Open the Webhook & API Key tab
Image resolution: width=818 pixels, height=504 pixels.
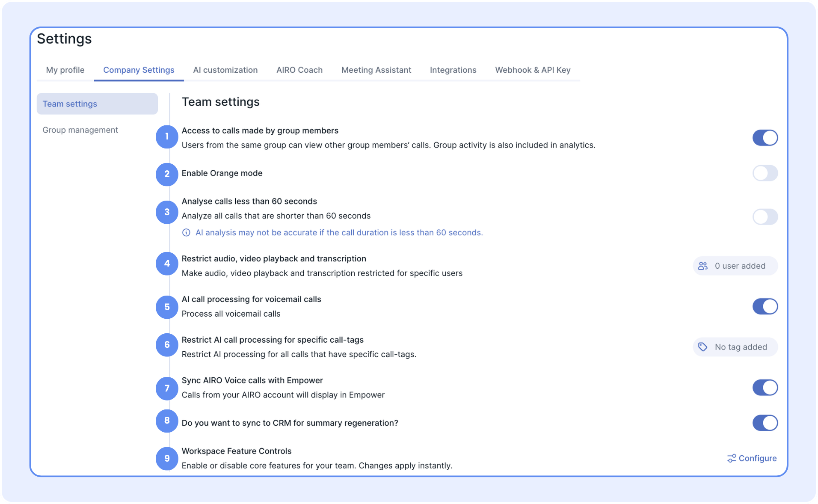pyautogui.click(x=533, y=70)
